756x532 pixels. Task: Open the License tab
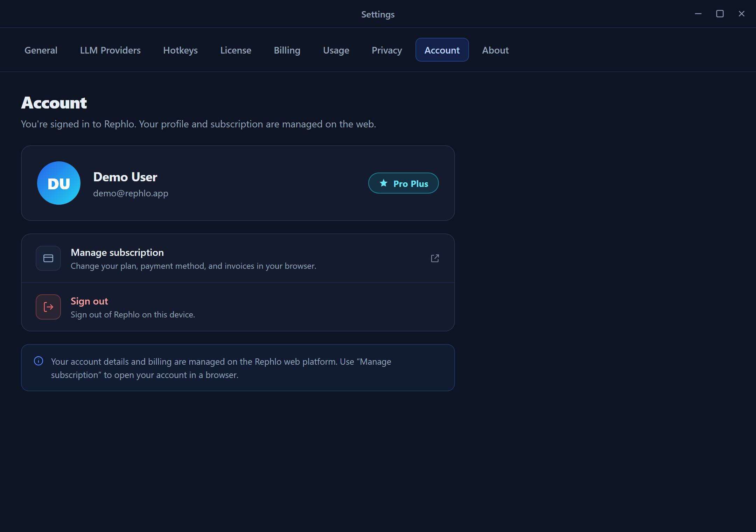point(236,50)
